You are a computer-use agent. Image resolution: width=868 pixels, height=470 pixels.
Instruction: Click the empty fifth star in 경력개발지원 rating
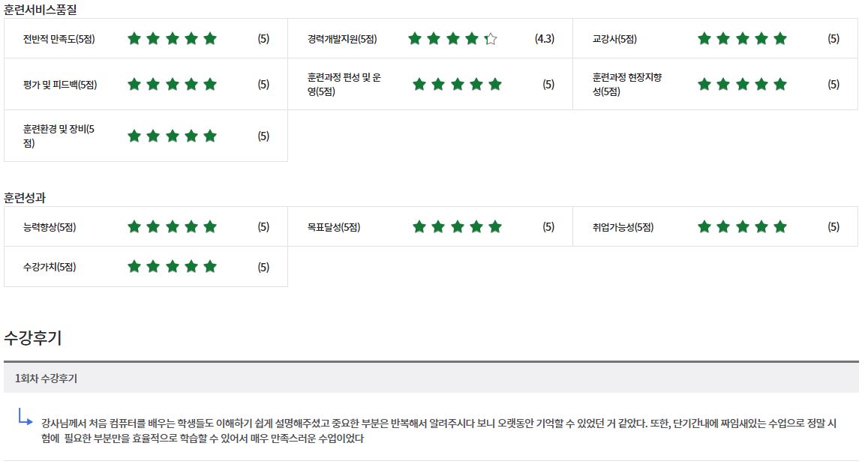491,39
